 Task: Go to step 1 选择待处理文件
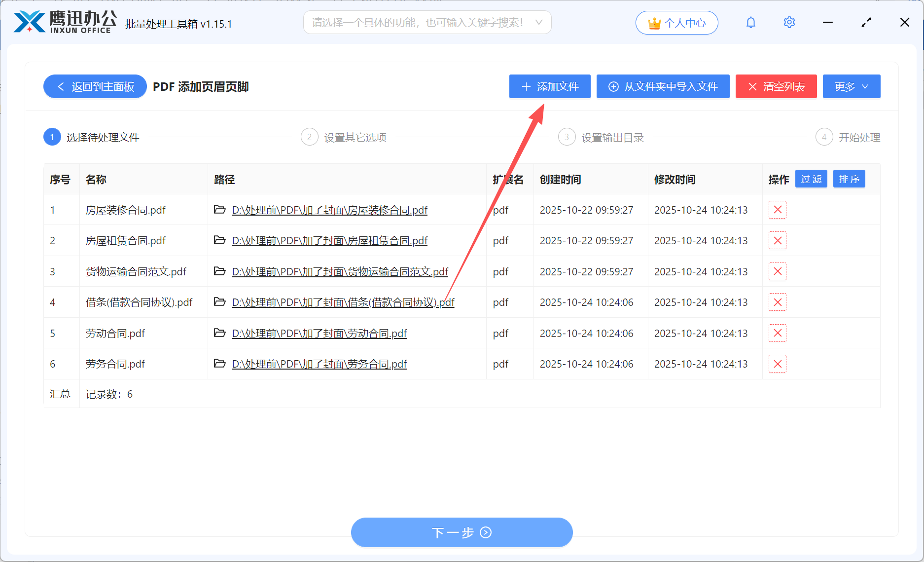(x=92, y=137)
